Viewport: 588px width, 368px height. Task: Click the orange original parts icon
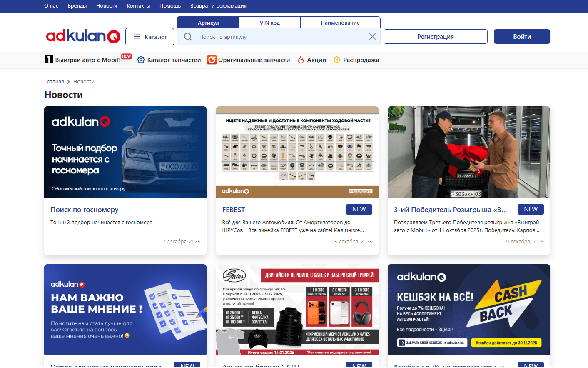[212, 60]
